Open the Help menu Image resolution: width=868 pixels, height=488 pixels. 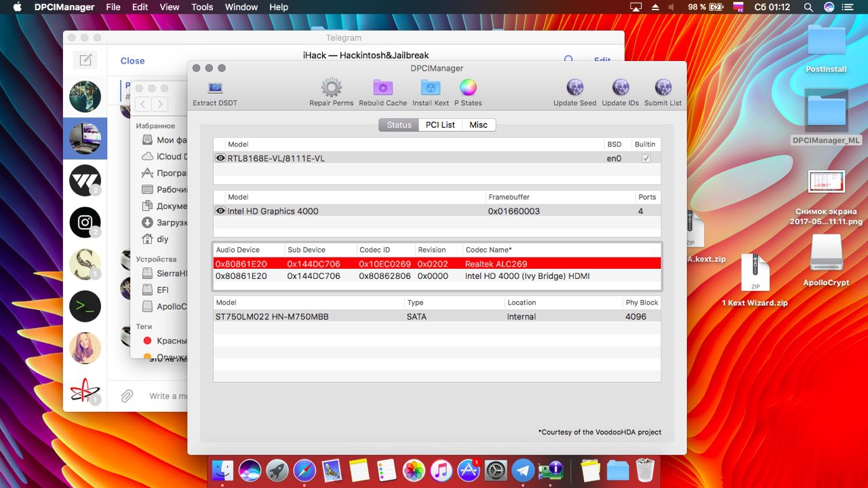[279, 7]
